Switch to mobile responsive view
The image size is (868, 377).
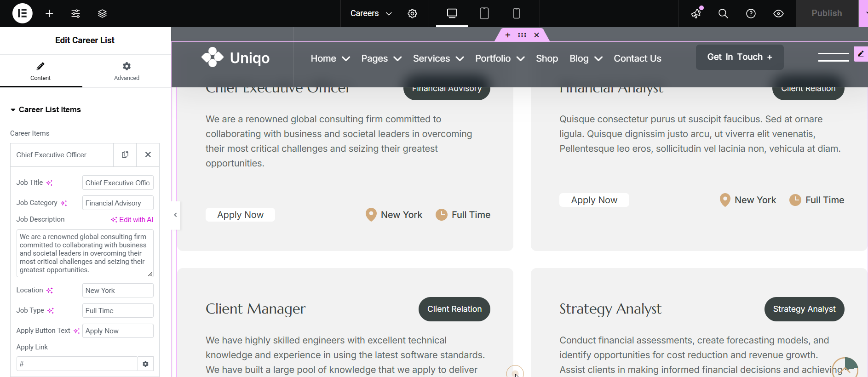(516, 13)
